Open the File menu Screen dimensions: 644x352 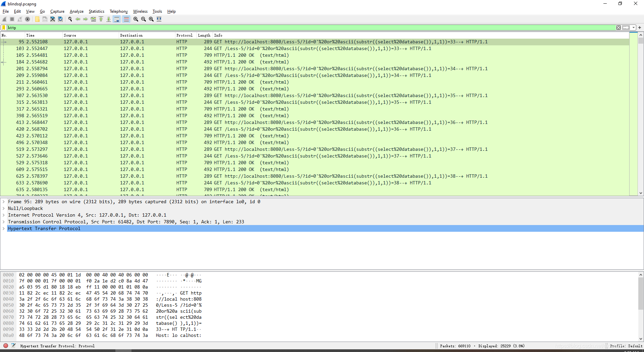point(6,11)
